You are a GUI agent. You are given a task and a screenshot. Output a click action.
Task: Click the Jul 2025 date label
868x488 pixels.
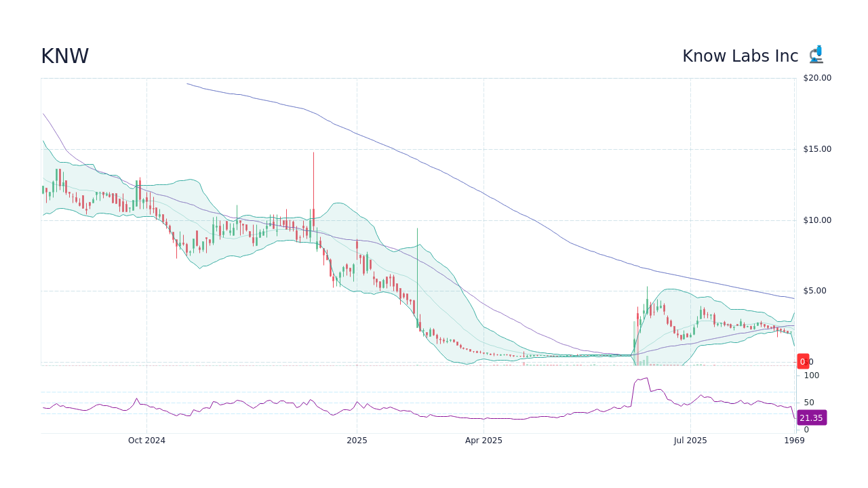pos(690,440)
